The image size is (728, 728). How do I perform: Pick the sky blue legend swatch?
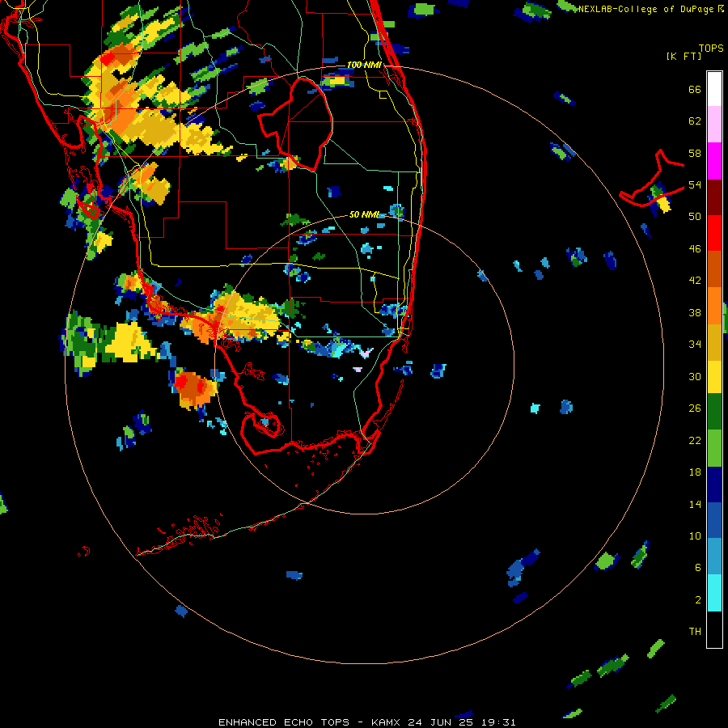point(714,557)
